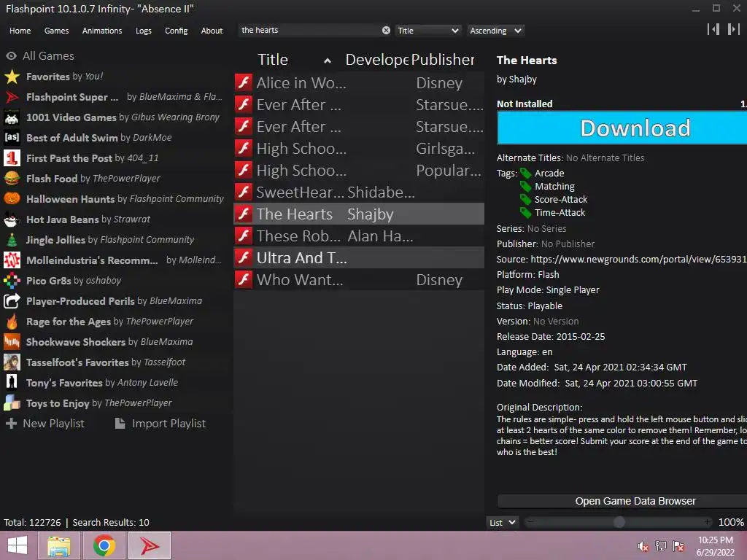Click New Playlist

pyautogui.click(x=44, y=424)
